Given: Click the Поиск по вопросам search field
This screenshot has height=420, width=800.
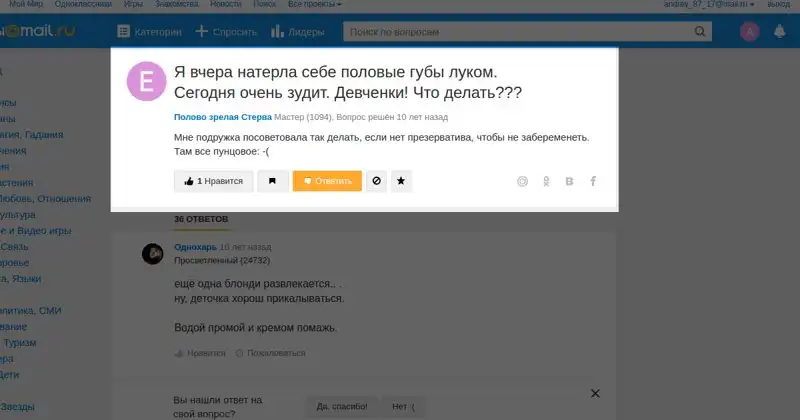Looking at the screenshot, I should pyautogui.click(x=530, y=32).
